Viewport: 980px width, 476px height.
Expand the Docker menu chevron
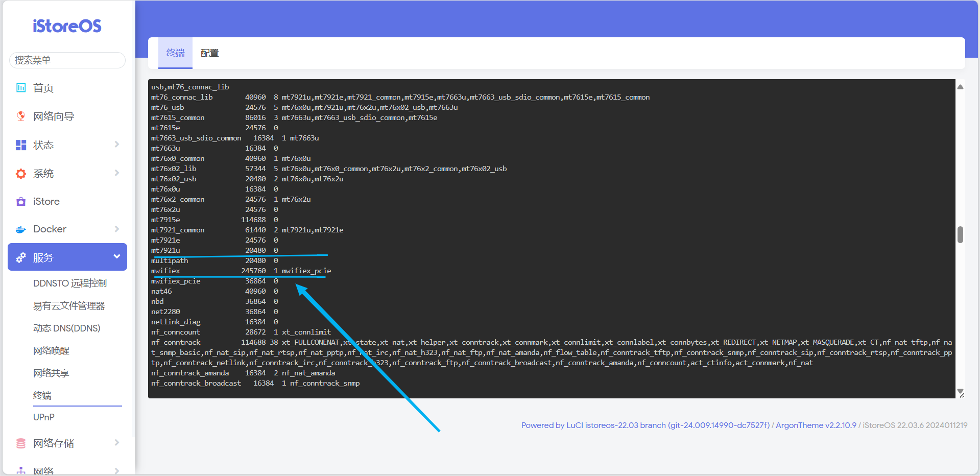point(117,229)
